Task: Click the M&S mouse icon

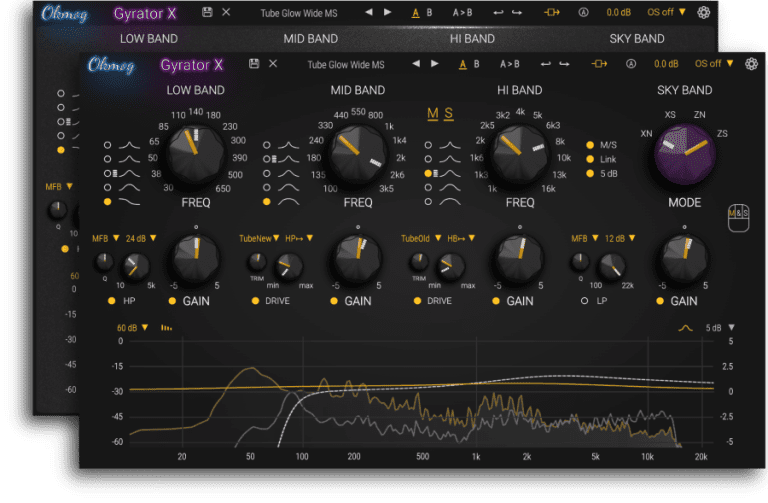Action: coord(738,217)
